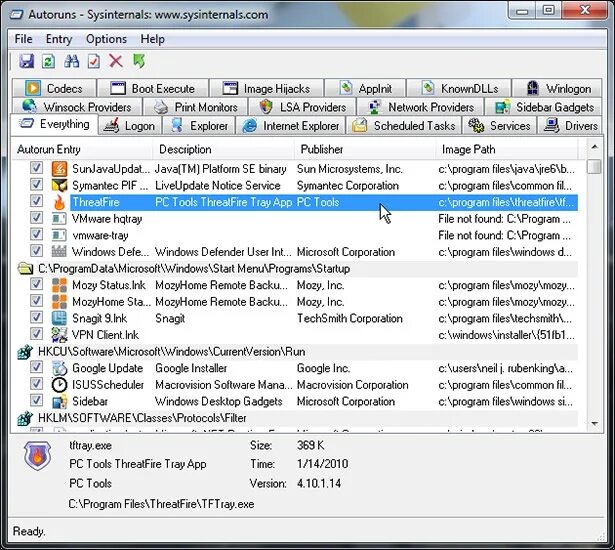Sort by the Image Path column header
The height and width of the screenshot is (550, 615).
[x=507, y=149]
